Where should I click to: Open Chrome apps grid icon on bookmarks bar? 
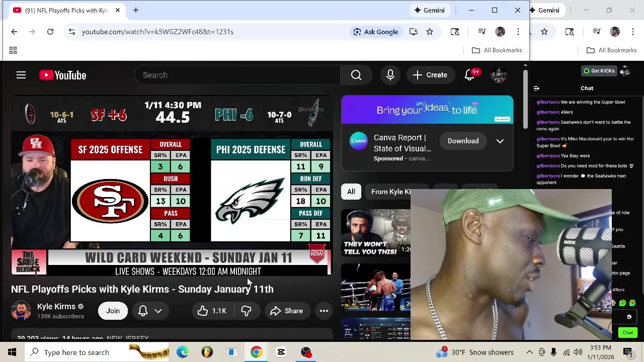tap(13, 50)
